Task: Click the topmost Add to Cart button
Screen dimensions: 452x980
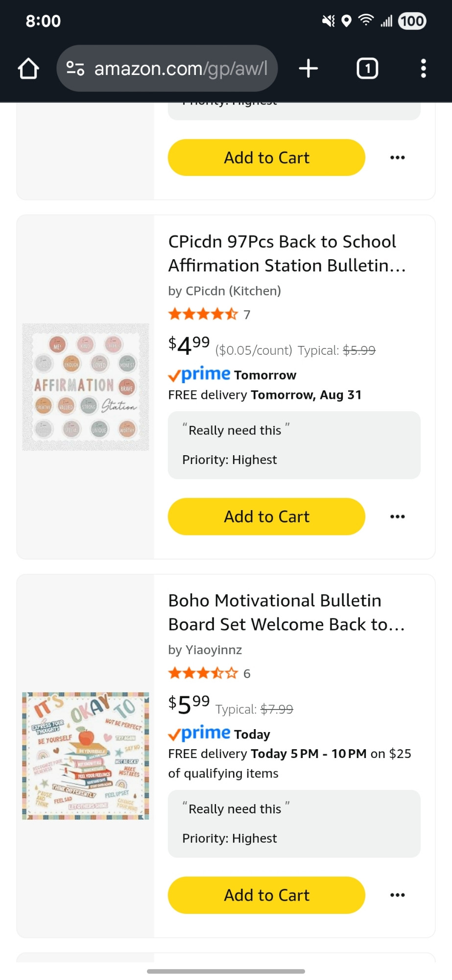Action: 266,158
